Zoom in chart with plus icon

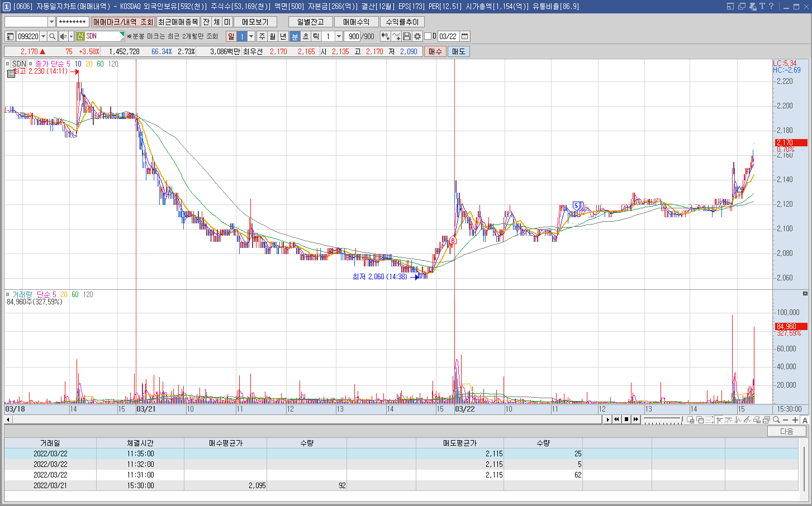click(795, 419)
